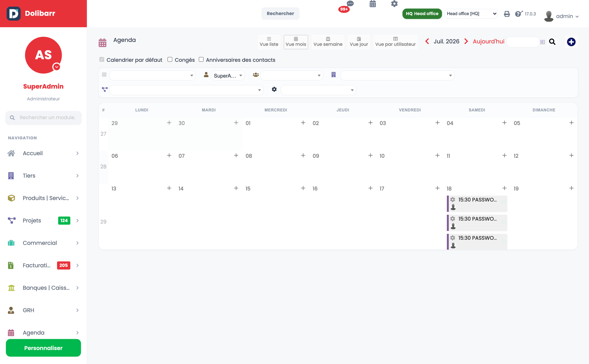This screenshot has height=364, width=589.
Task: Click the Facturation invoice icon in sidebar
Action: 11,265
